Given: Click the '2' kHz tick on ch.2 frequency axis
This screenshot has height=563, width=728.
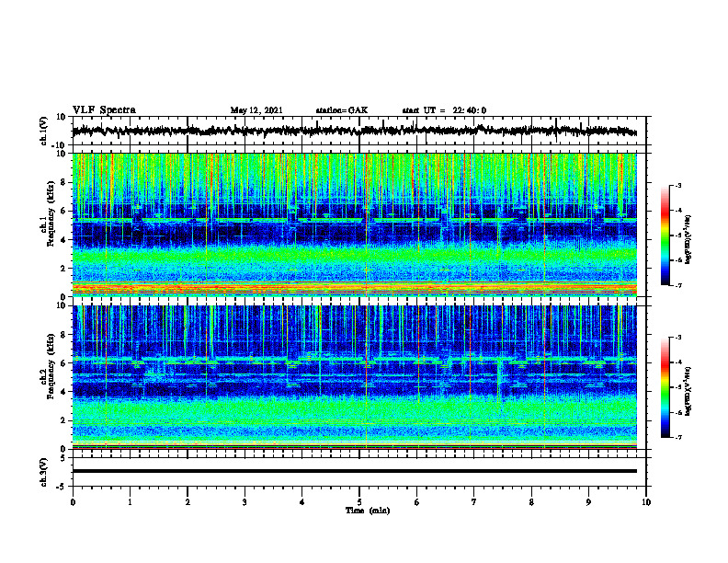Looking at the screenshot, I should (64, 420).
